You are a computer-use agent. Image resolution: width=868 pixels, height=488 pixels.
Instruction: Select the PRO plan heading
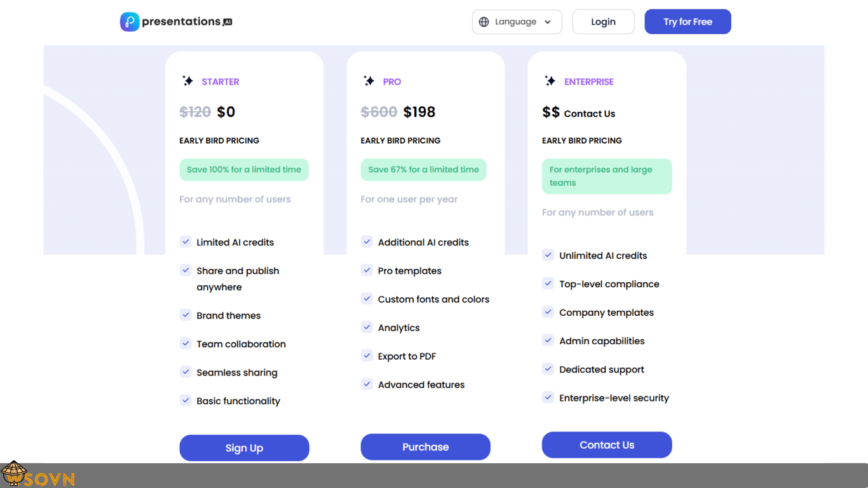(x=392, y=81)
